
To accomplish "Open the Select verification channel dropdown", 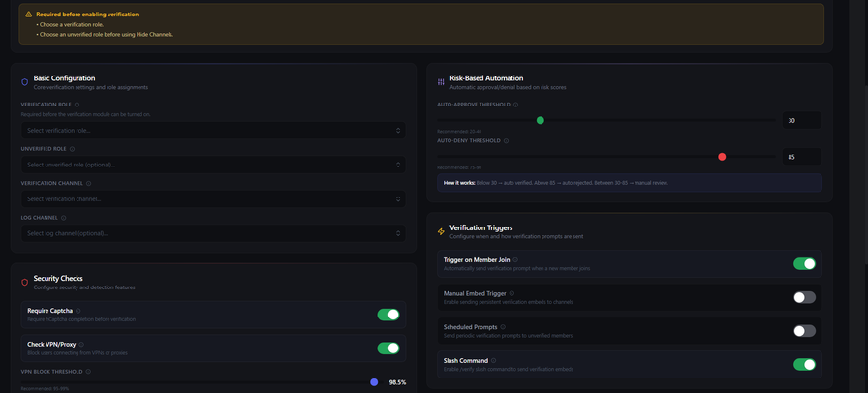I will 212,199.
